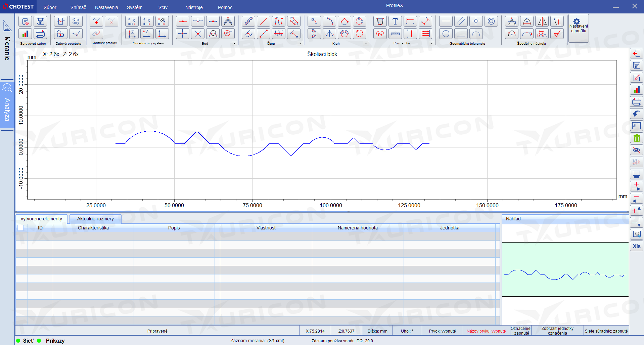Click the undo arrow in right sidebar

click(x=636, y=114)
